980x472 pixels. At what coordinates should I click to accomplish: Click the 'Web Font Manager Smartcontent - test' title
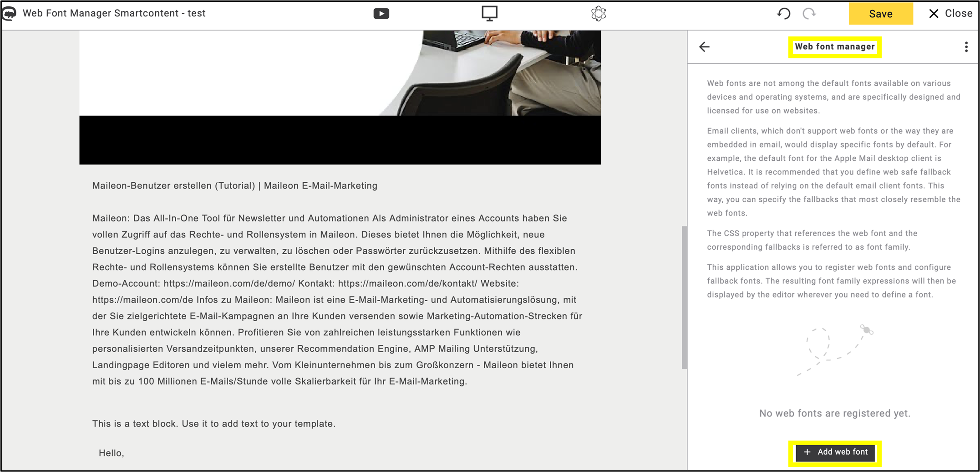pos(114,13)
